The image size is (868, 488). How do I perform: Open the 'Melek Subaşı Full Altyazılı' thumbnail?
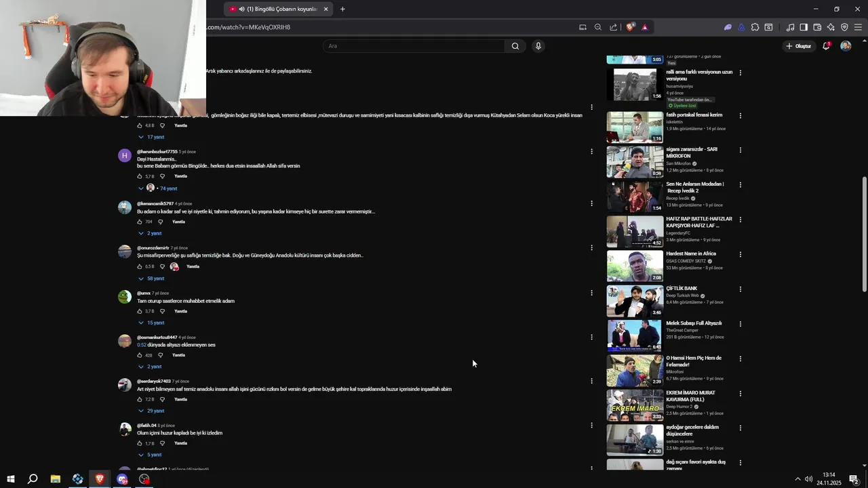[635, 335]
